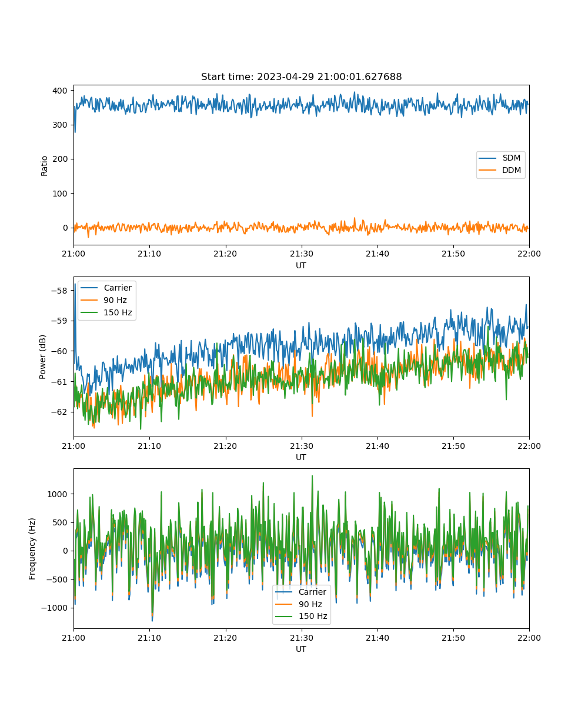
Task: Click the 21:50 tick under the Power plot
Action: pyautogui.click(x=453, y=445)
